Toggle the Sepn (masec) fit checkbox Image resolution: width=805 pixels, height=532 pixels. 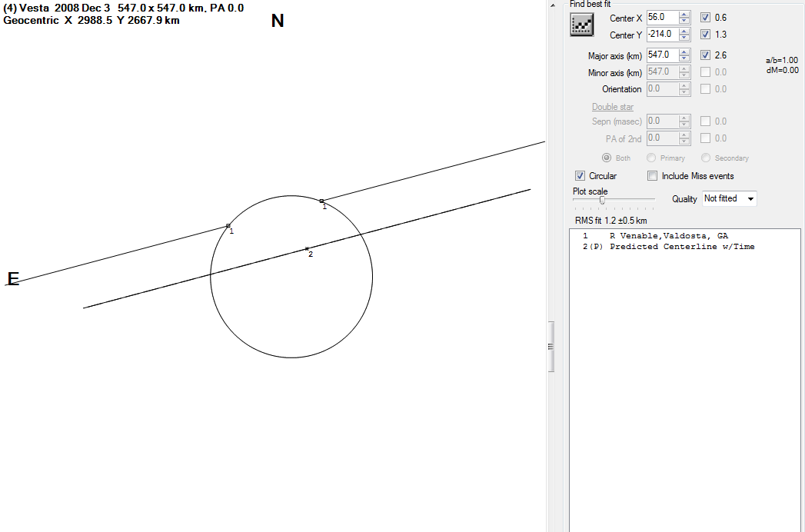point(705,121)
